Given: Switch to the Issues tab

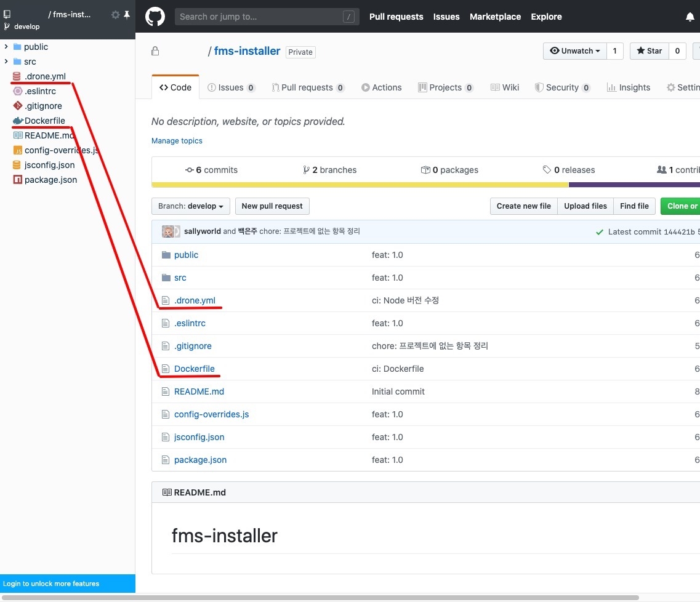Looking at the screenshot, I should (x=231, y=87).
